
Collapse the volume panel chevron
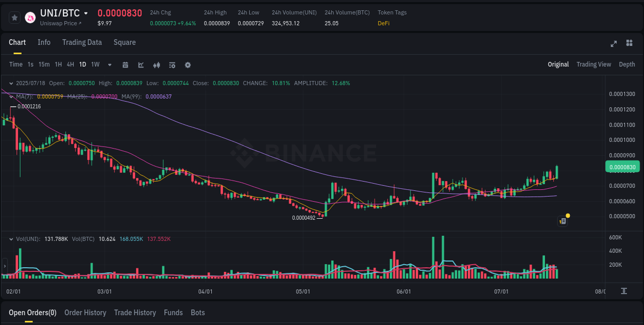[11, 239]
